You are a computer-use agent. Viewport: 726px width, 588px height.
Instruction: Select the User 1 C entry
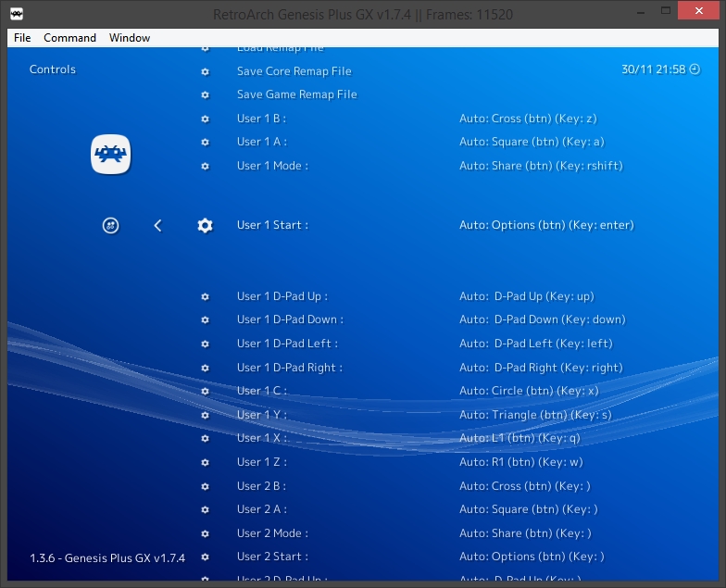coord(262,391)
